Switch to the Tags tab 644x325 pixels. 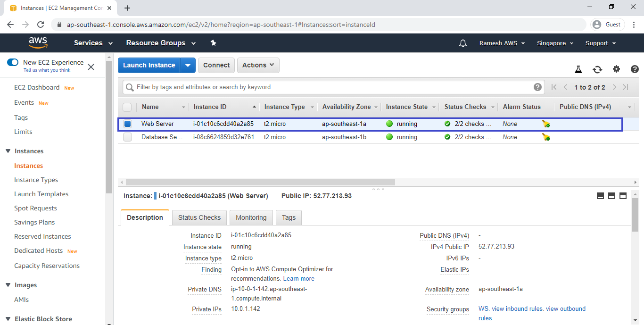coord(289,217)
